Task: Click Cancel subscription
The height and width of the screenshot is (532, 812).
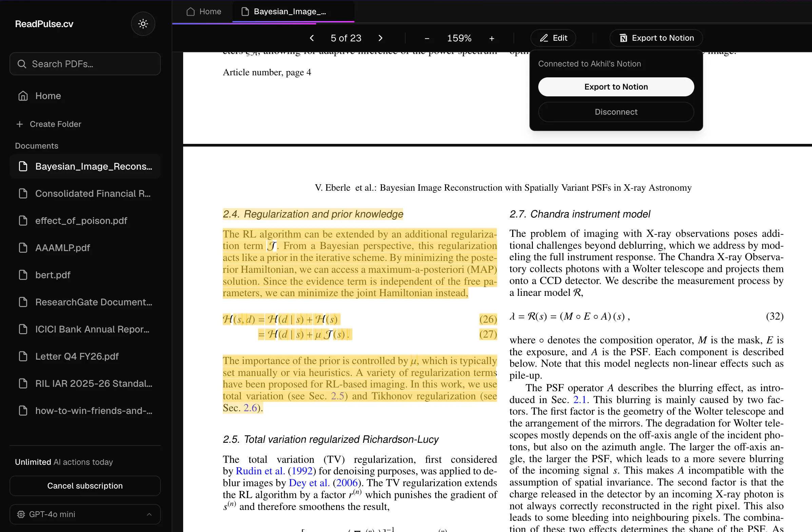Action: [x=85, y=486]
